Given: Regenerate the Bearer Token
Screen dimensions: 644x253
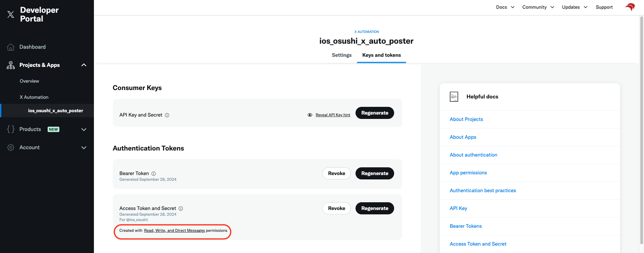Looking at the screenshot, I should pos(375,173).
